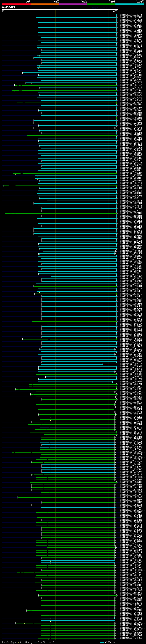The height and width of the screenshot is (644, 146).
Task: Open the UniRef100_Q41628 hit label
Action: pyautogui.click(x=131, y=20)
